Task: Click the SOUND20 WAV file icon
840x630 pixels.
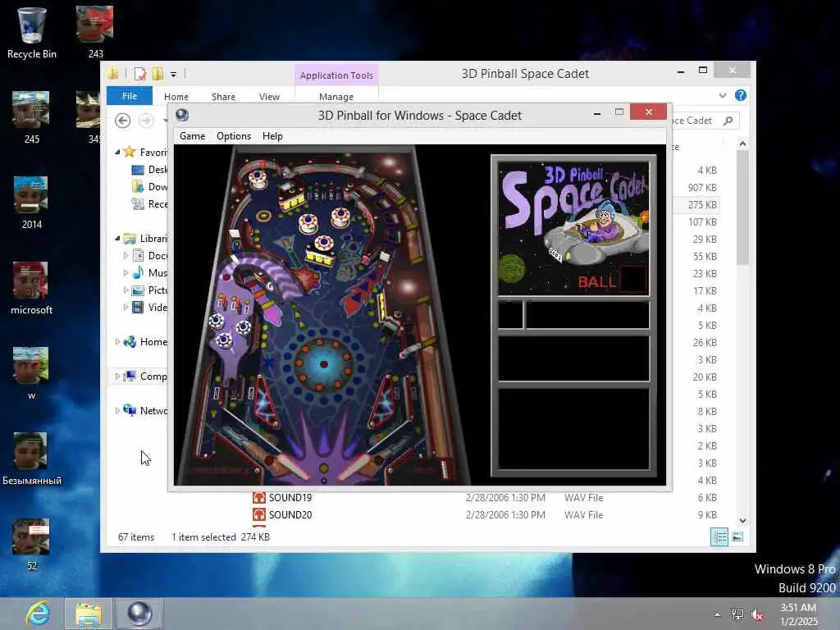Action: [258, 515]
